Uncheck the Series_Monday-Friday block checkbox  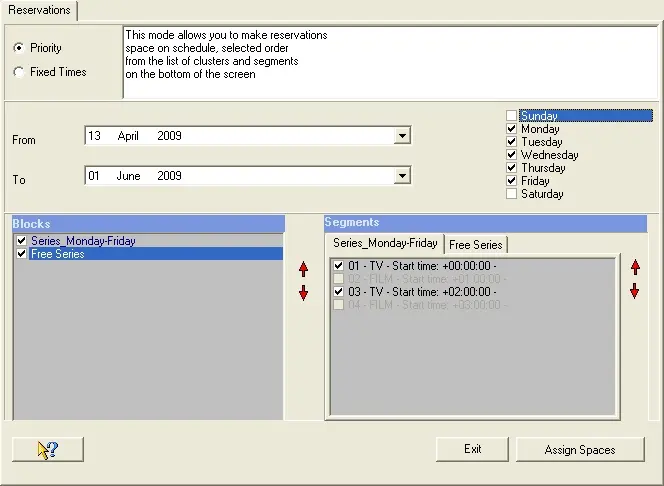click(22, 241)
